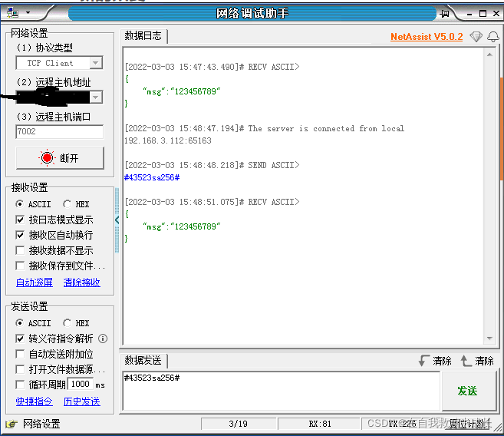
Task: Click 'The server is connected from local' line
Action: click(326, 129)
